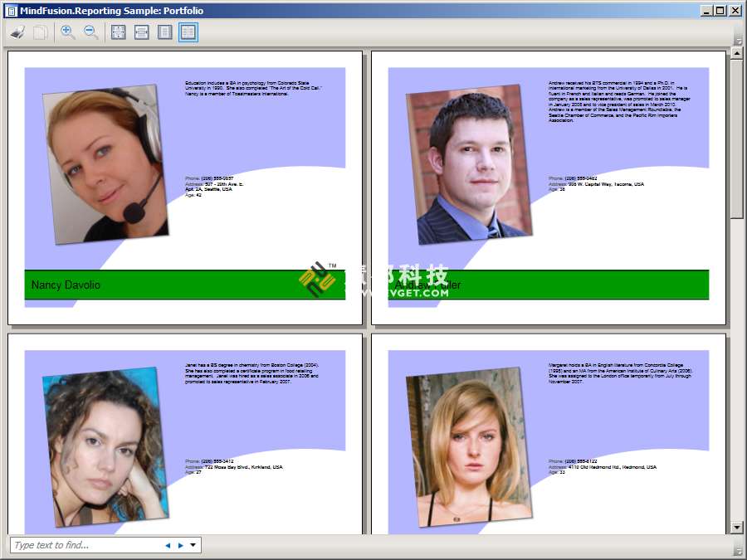747x560 pixels.
Task: Click the vertical scrollbar thumb
Action: point(736,139)
